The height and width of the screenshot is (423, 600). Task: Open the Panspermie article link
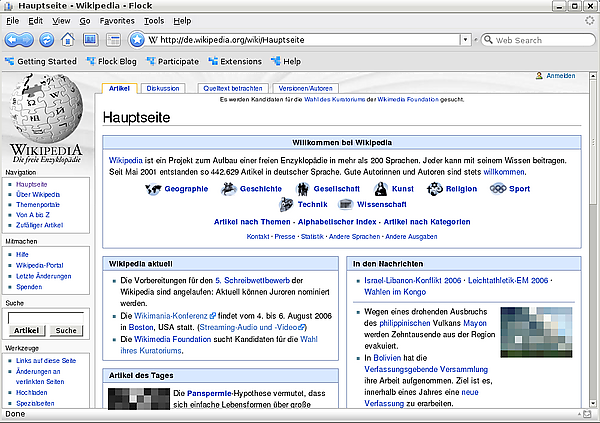[x=209, y=393]
